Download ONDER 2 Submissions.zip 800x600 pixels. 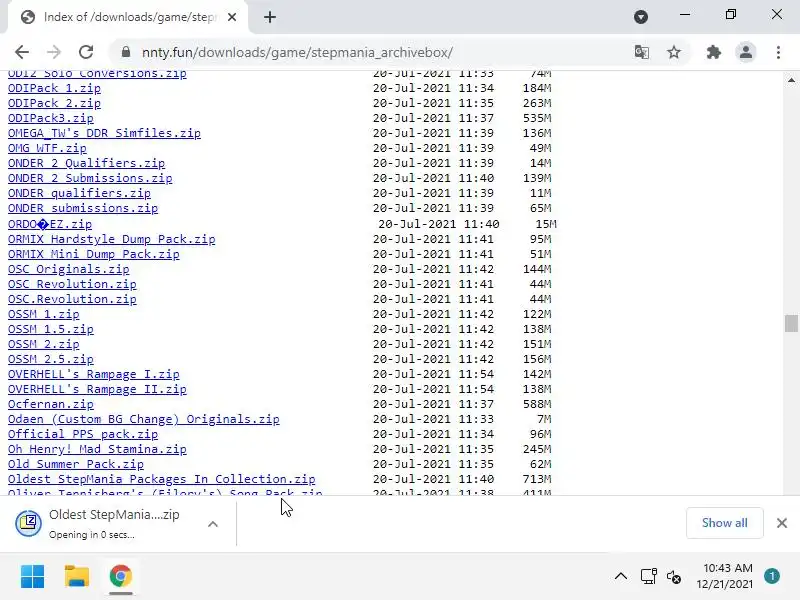coord(90,178)
